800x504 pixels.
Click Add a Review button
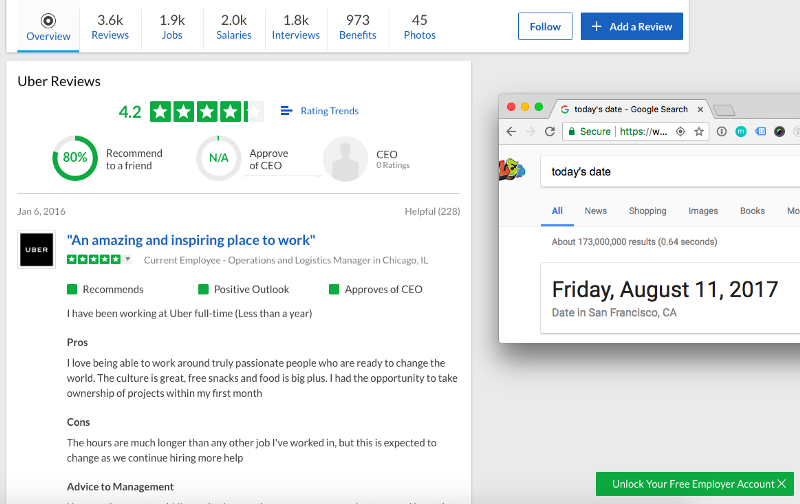pos(632,27)
